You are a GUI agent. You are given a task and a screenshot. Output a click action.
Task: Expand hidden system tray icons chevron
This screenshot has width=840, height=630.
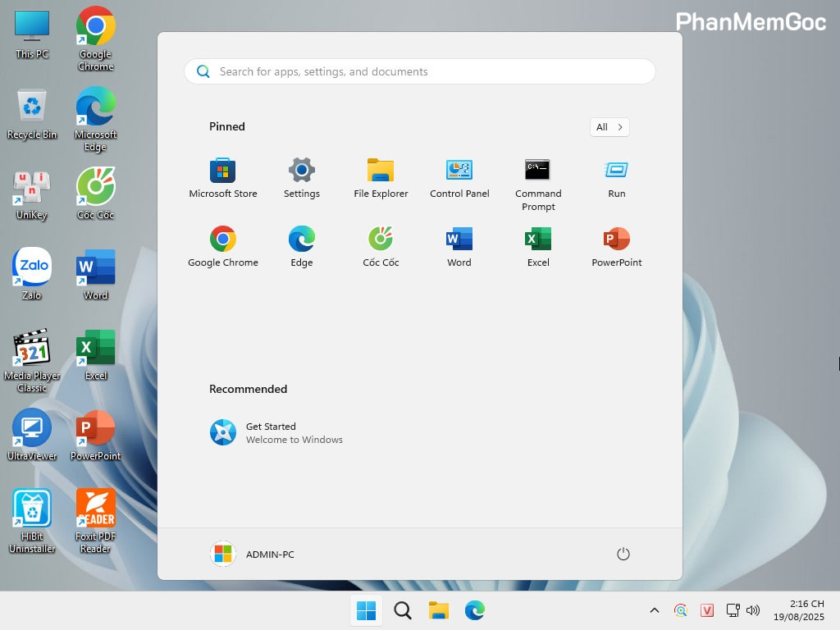point(654,610)
